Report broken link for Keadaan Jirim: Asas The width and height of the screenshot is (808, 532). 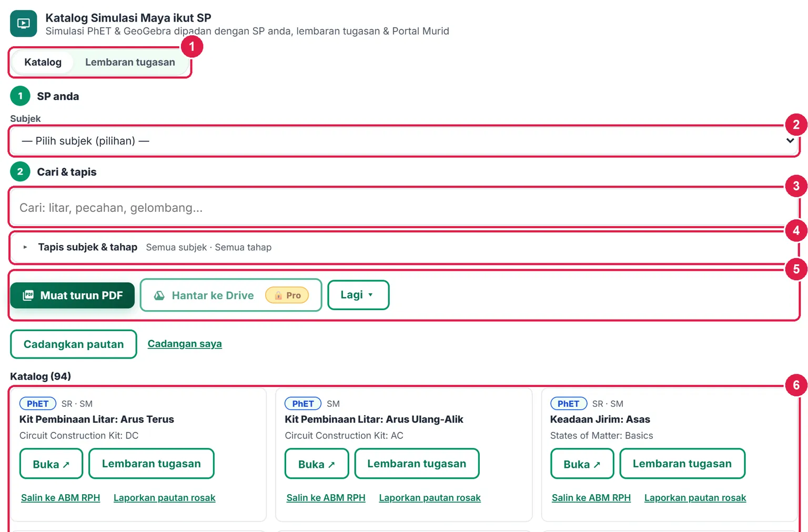(x=695, y=498)
